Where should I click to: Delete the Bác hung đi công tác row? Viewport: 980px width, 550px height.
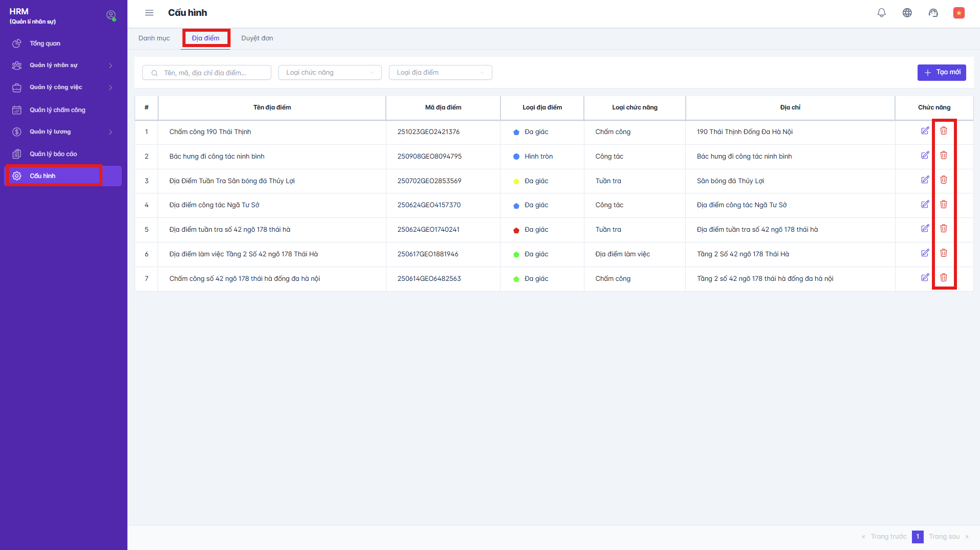(943, 156)
